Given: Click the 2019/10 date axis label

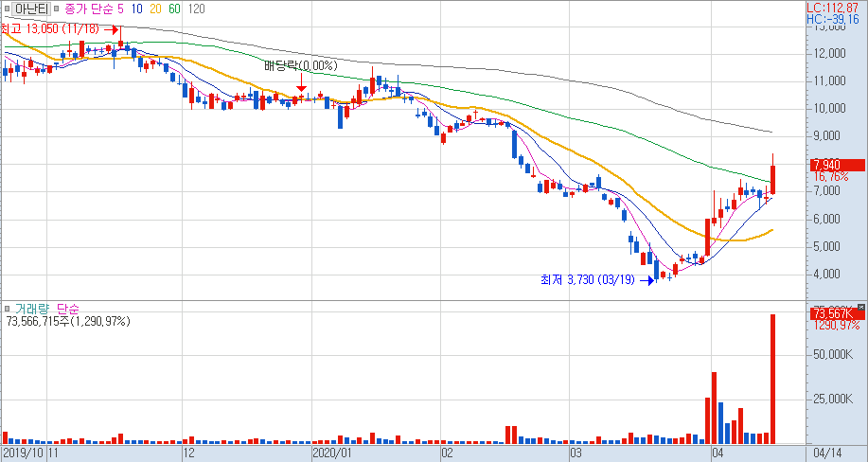Looking at the screenshot, I should (24, 453).
